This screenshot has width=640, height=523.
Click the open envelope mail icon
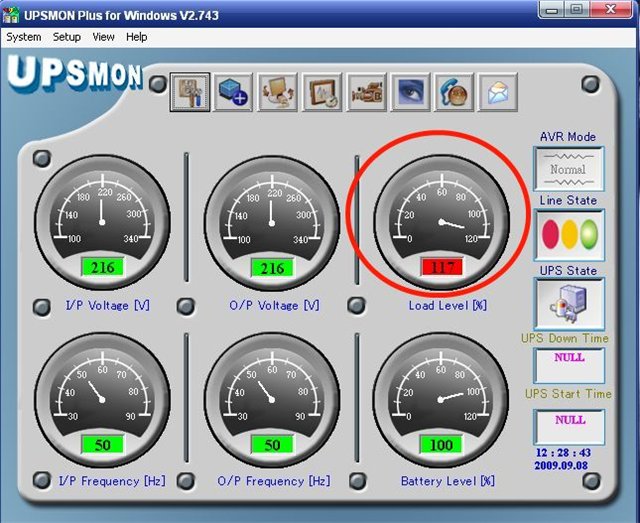coord(498,92)
